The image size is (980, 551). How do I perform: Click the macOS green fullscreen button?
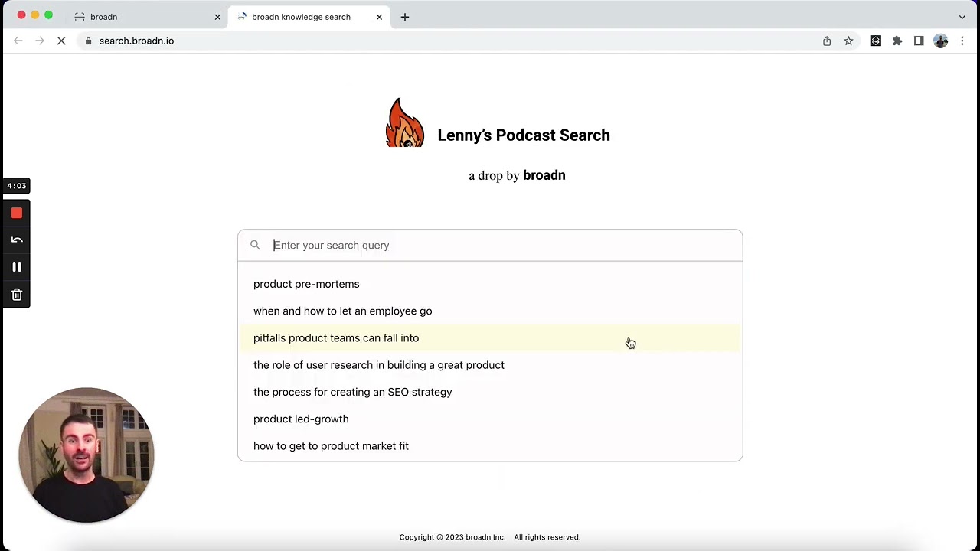(x=49, y=15)
